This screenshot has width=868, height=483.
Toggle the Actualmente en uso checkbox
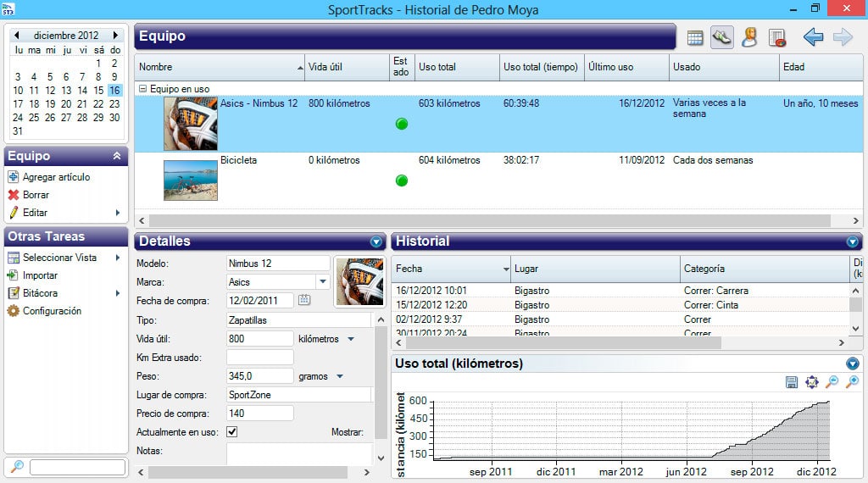coord(232,431)
